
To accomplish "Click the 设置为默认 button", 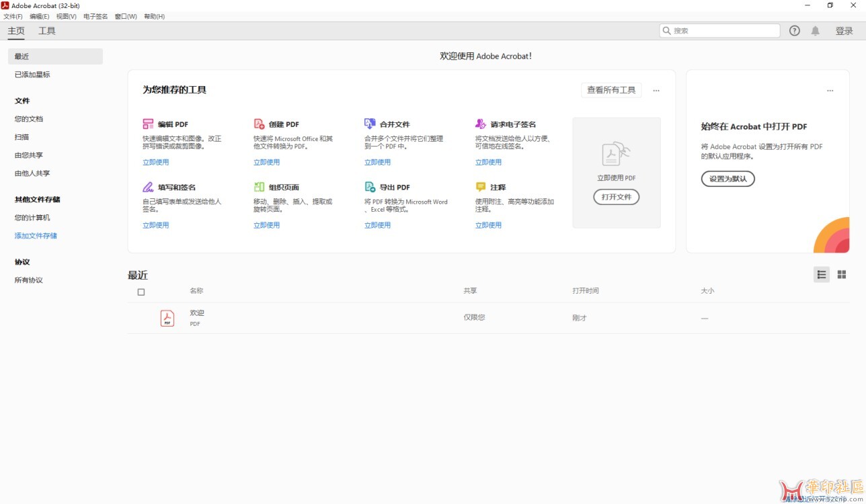I will point(728,179).
